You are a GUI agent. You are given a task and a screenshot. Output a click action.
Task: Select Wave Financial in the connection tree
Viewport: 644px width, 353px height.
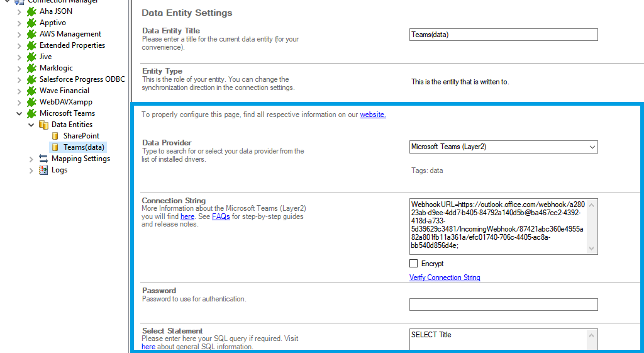pyautogui.click(x=64, y=91)
